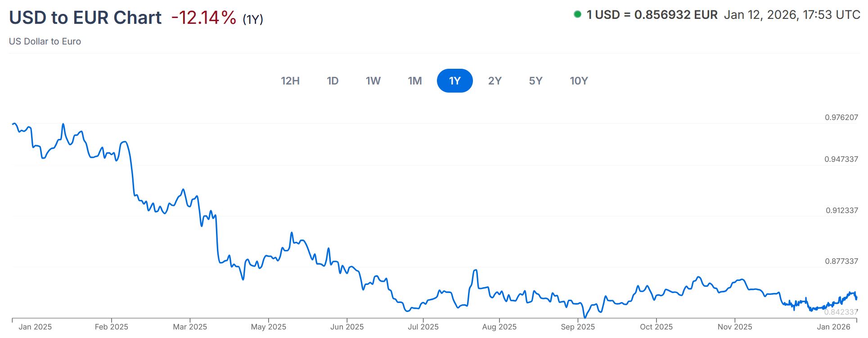The image size is (868, 338).
Task: Click the green live rate status dot
Action: [x=577, y=14]
